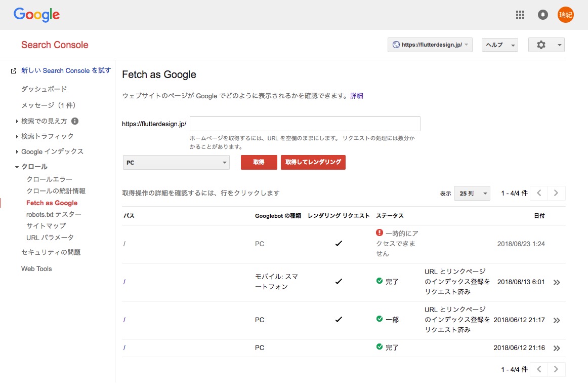Viewport: 588px width, 383px height.
Task: Open the settings gear menu
Action: click(546, 45)
